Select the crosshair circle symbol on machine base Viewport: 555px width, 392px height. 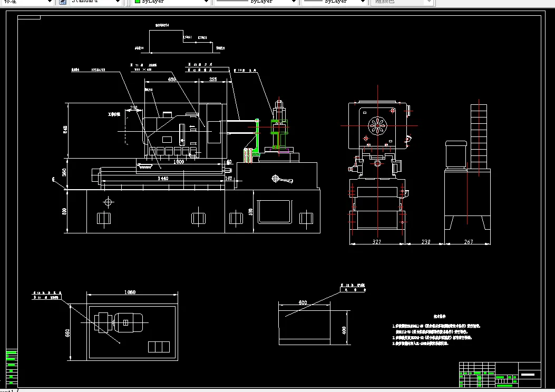click(108, 202)
